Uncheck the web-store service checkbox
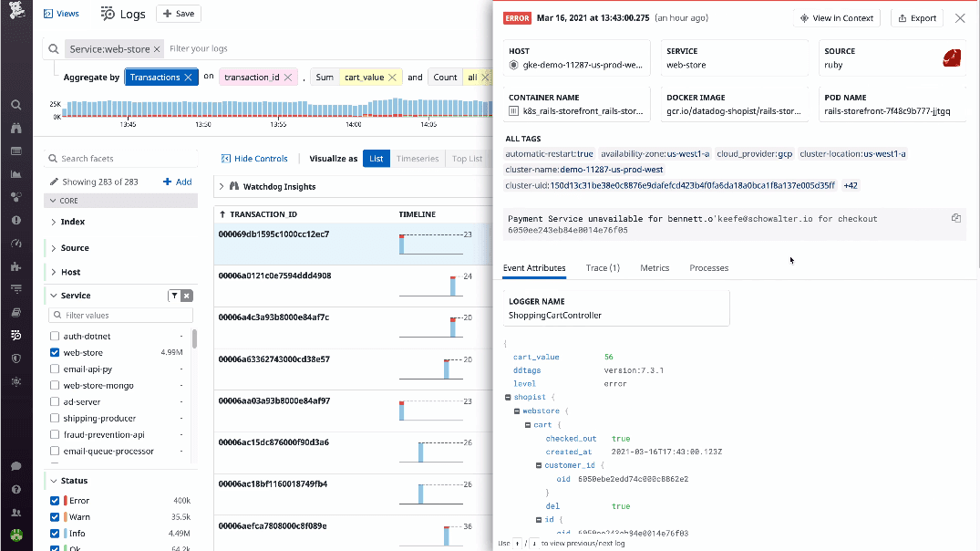Viewport: 980px width, 551px height. 55,353
